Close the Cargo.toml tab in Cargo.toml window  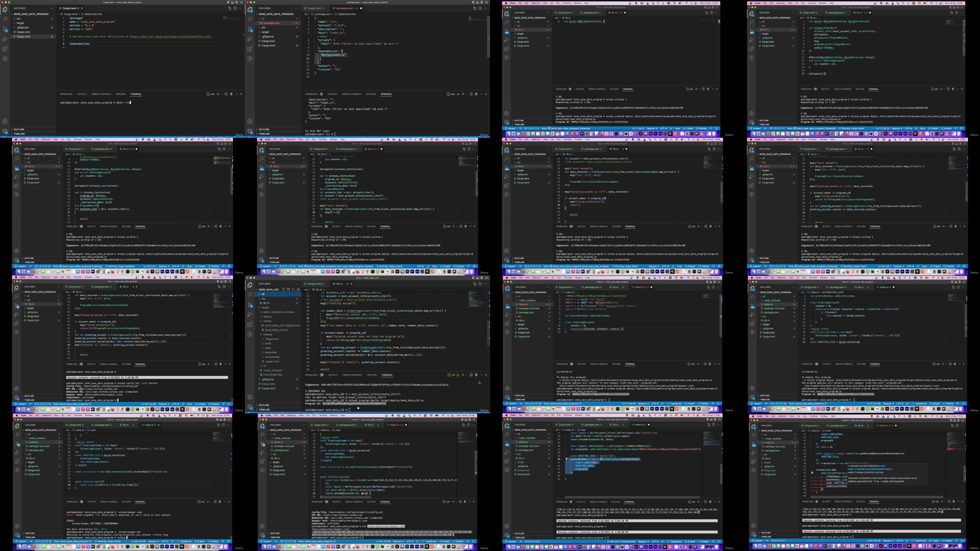click(82, 8)
